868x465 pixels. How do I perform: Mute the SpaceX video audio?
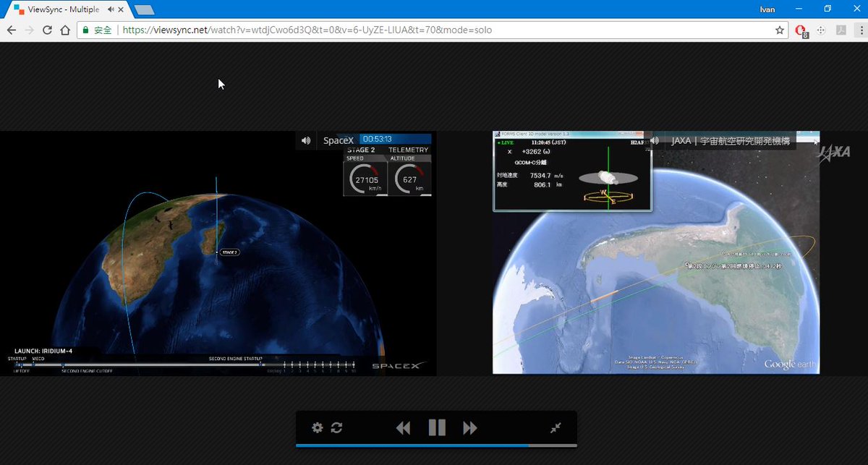[306, 140]
